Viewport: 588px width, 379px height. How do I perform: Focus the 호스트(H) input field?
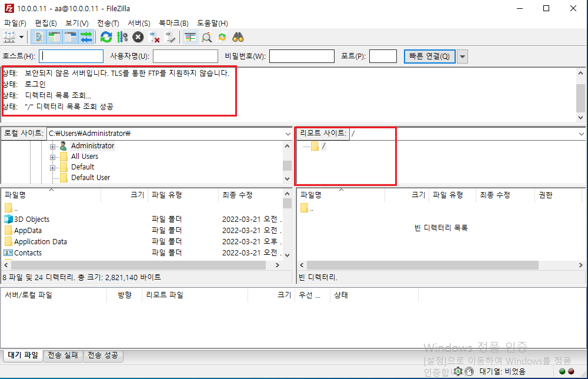pyautogui.click(x=71, y=56)
